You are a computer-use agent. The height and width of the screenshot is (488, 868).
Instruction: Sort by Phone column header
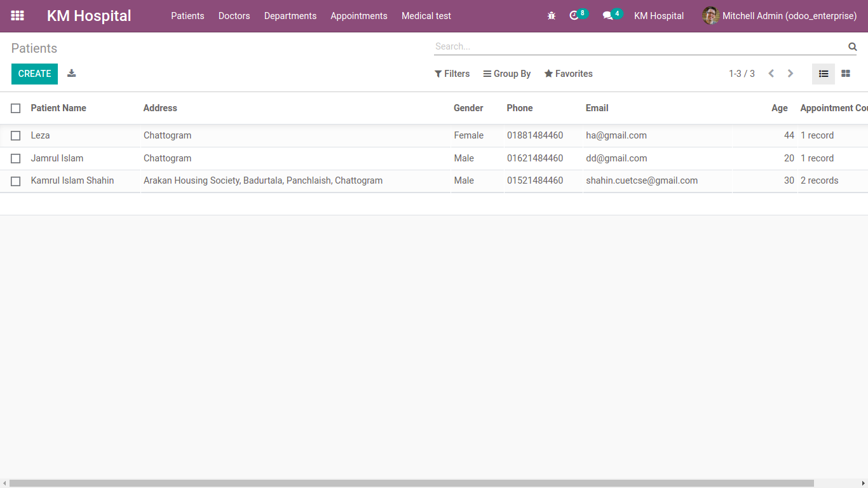[x=520, y=108]
